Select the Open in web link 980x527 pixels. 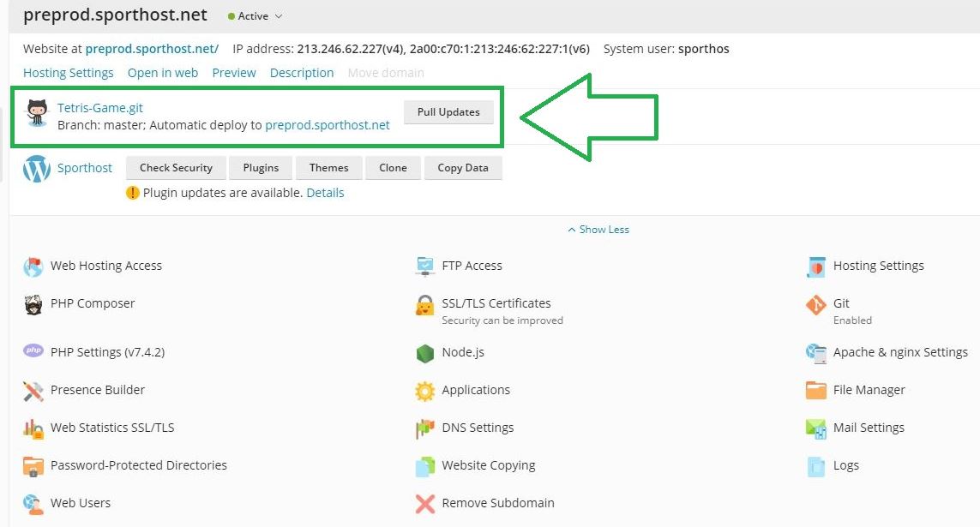click(163, 73)
